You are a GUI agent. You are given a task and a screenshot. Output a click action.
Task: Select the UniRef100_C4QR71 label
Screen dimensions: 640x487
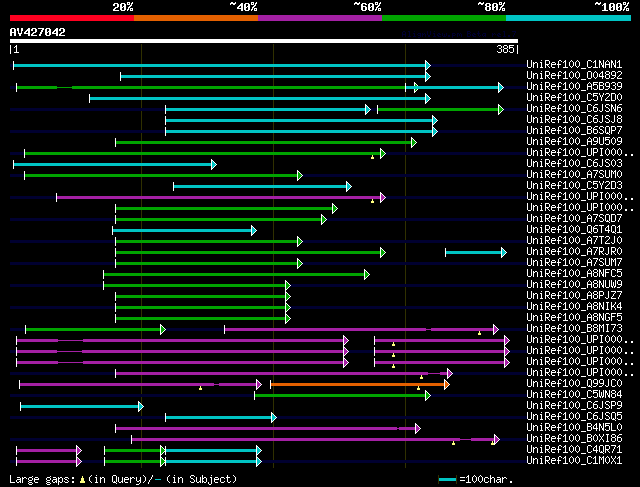coord(574,450)
